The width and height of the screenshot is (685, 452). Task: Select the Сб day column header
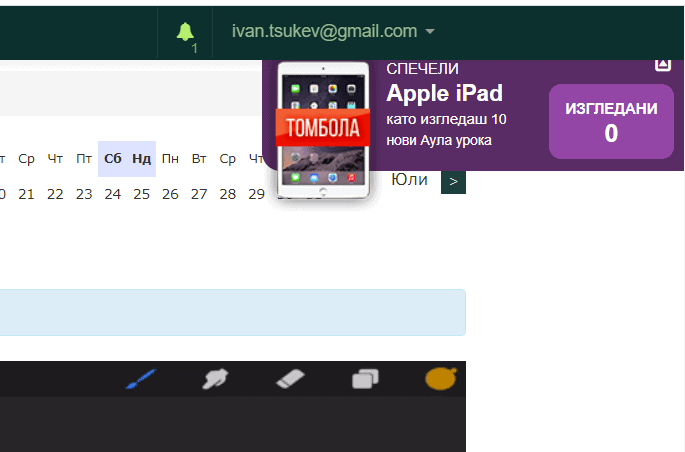[113, 159]
